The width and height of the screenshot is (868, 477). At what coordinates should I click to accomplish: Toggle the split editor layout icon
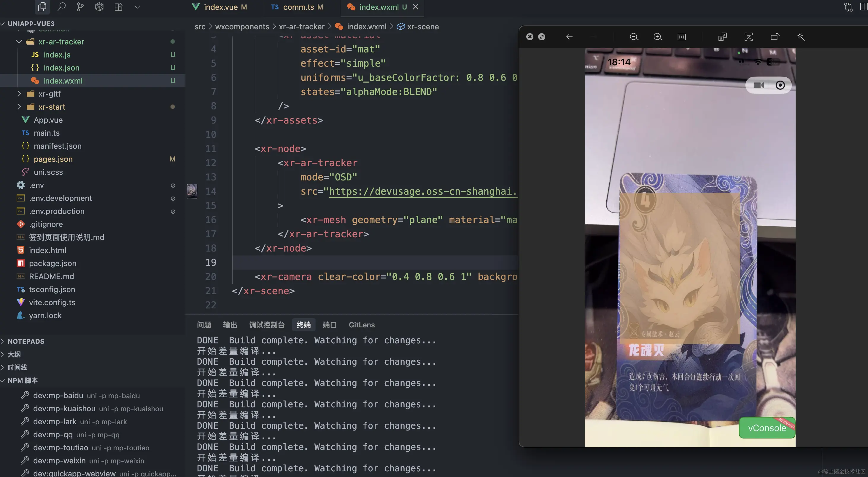click(863, 7)
